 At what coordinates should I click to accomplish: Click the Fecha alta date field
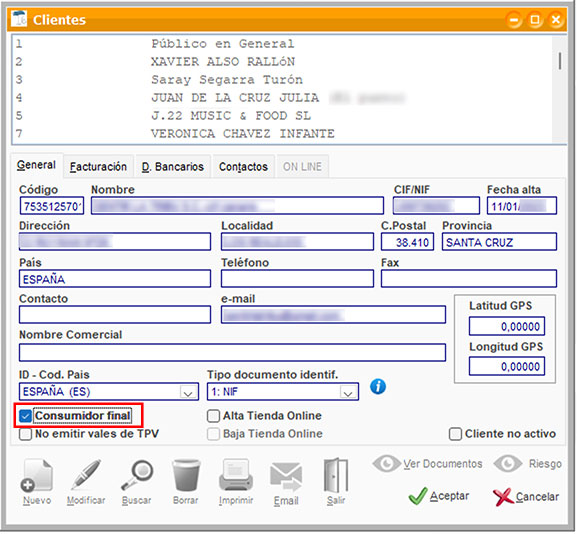[x=522, y=206]
